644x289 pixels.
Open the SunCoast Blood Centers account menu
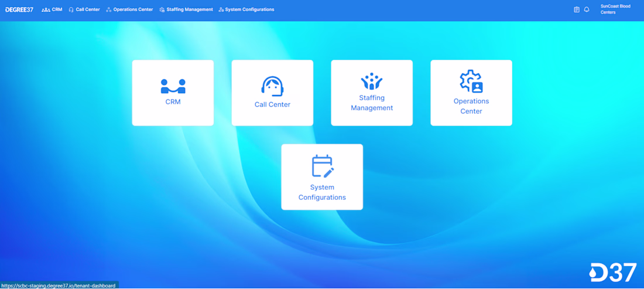[615, 9]
